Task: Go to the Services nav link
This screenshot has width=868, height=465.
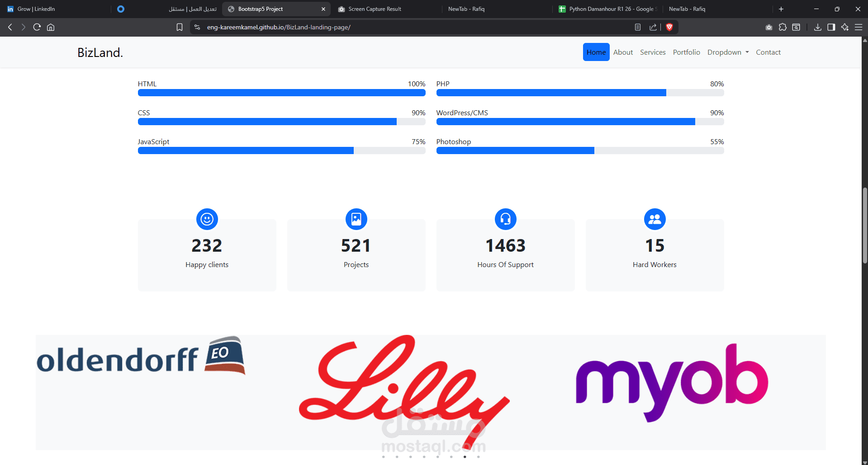Action: tap(653, 52)
